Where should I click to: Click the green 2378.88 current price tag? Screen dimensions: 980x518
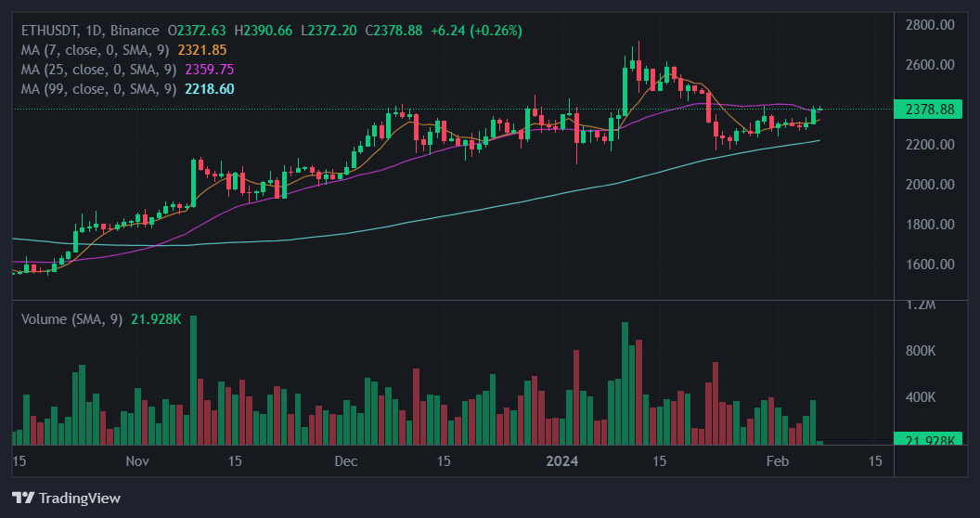[929, 110]
